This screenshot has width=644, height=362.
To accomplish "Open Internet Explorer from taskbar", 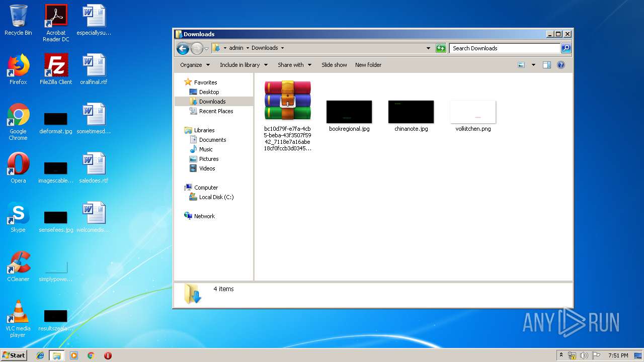I will (x=40, y=355).
